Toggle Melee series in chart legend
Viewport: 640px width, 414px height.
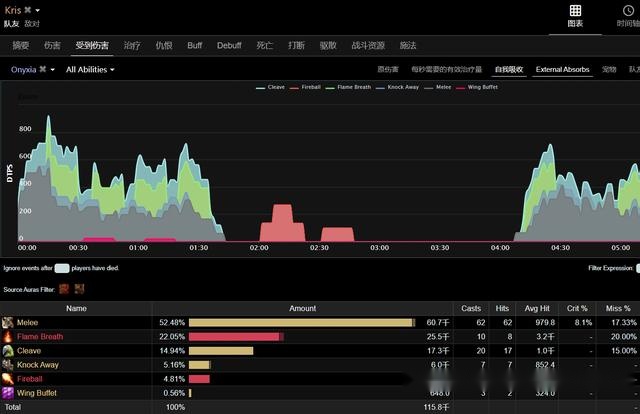438,87
